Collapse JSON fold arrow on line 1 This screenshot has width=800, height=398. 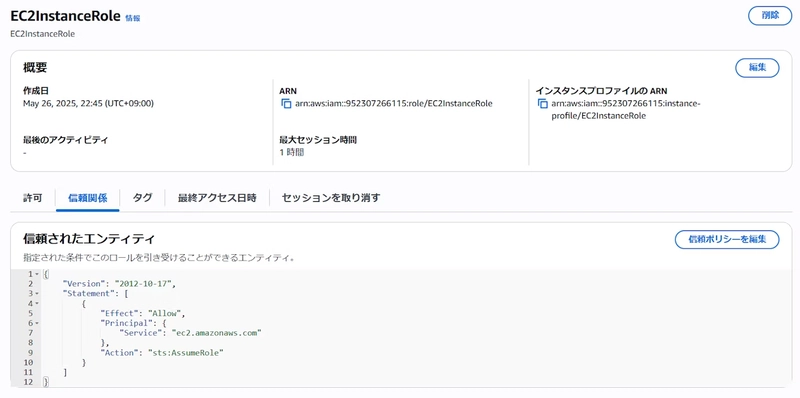tap(37, 275)
